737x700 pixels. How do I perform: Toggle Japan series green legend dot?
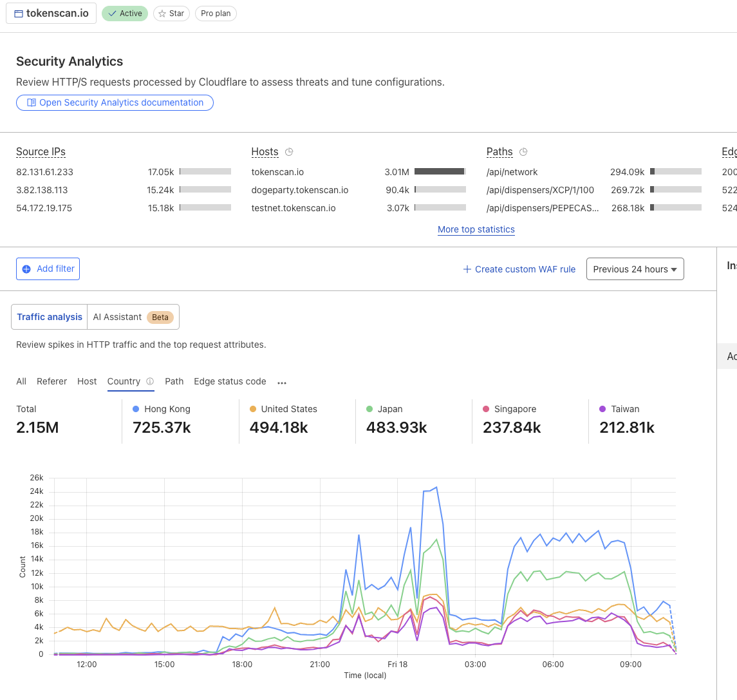[369, 409]
